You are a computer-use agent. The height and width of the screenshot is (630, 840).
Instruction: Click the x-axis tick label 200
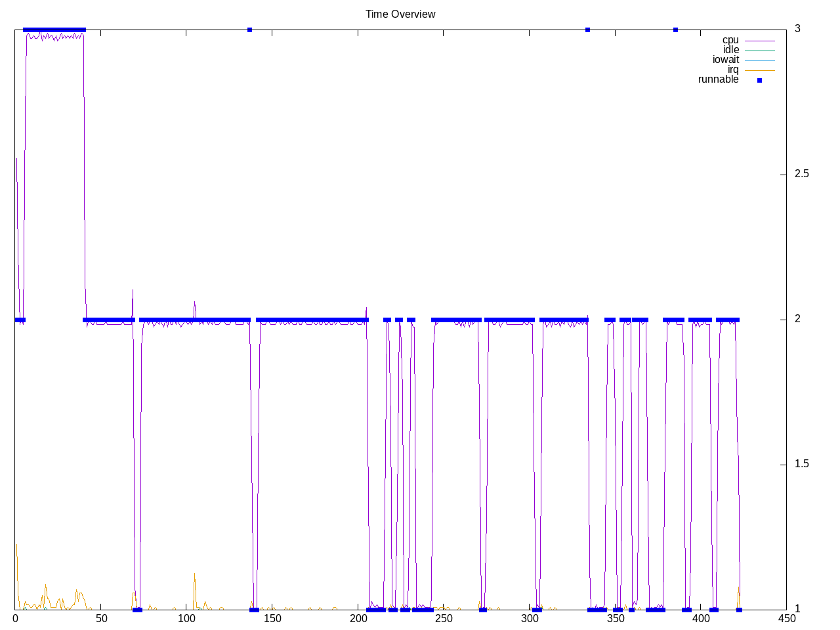click(358, 618)
